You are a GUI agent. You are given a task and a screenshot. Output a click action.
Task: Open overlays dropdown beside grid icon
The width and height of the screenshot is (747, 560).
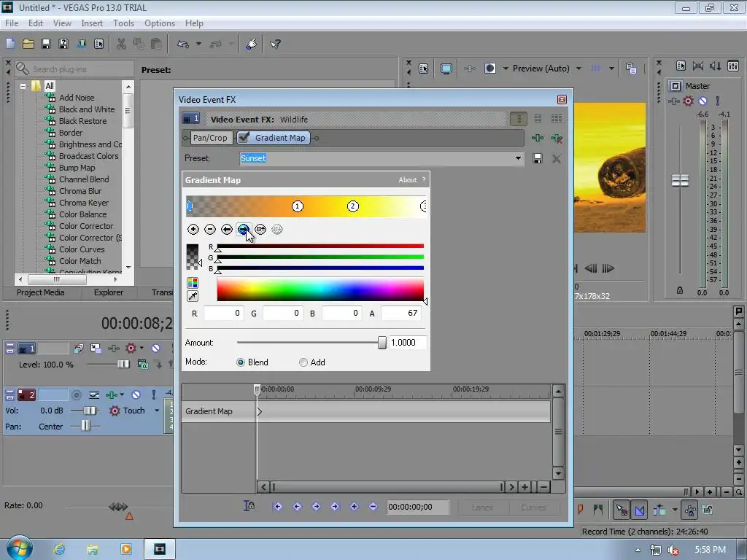pos(611,69)
